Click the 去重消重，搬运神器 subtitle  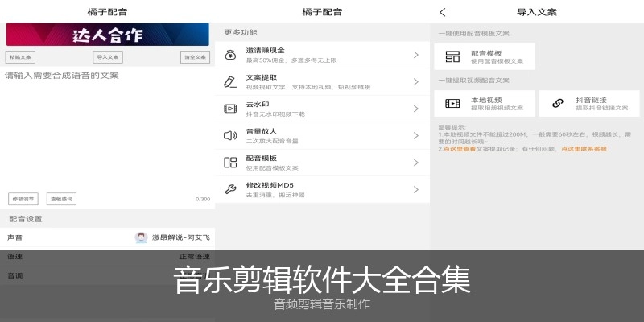pos(275,195)
